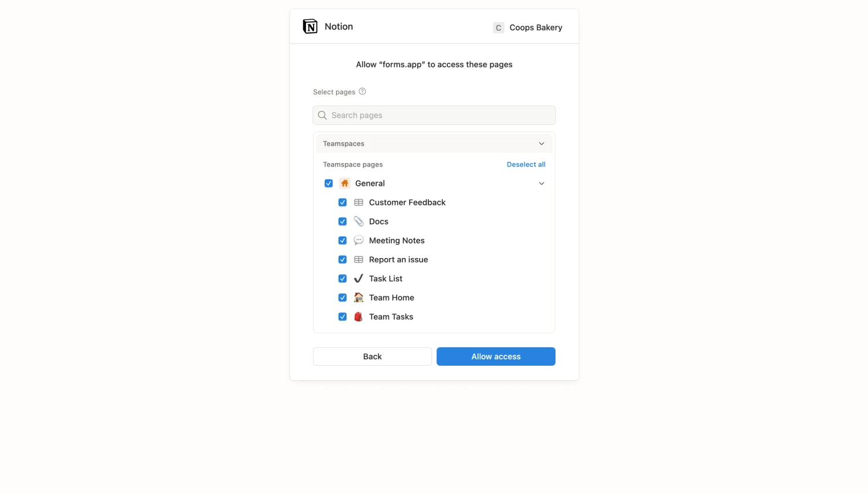Open the Customer Feedback database icon
868x493 pixels.
click(359, 202)
